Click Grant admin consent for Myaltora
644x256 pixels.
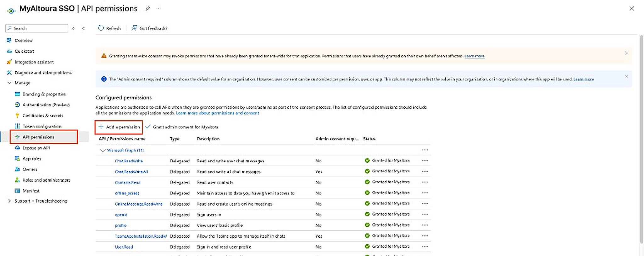tap(182, 127)
